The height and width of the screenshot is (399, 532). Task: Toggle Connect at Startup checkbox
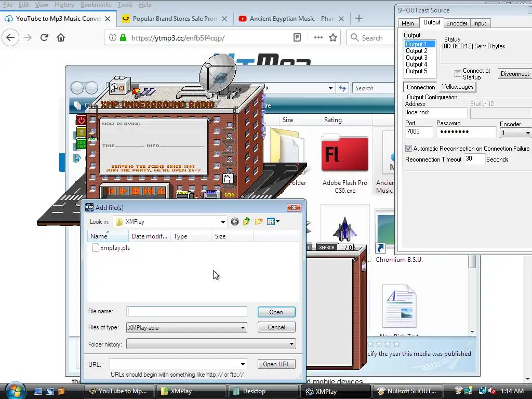[x=458, y=73]
